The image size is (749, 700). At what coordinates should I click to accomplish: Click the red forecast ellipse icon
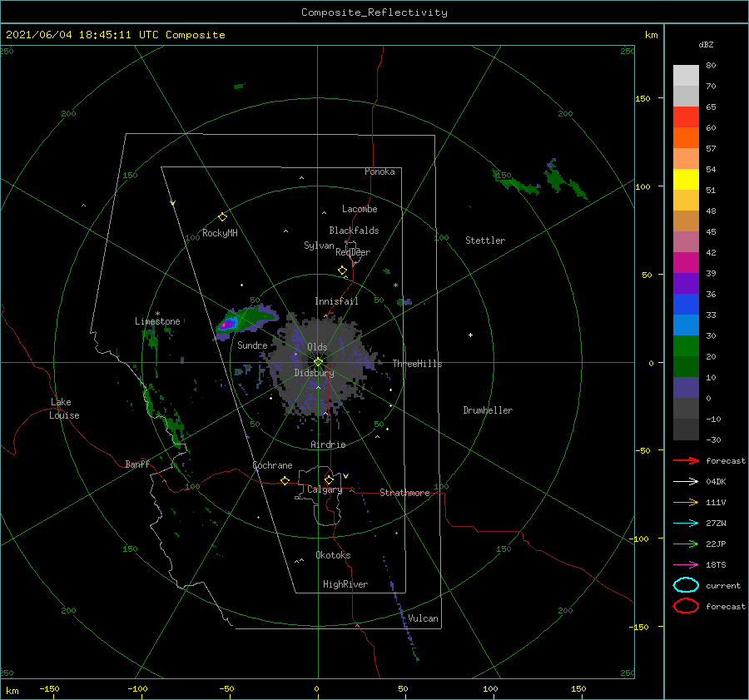[686, 606]
